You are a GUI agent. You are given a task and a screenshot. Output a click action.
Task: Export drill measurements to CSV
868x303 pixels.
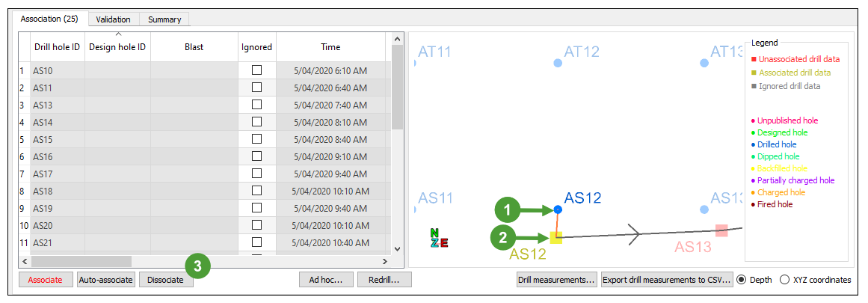click(x=667, y=280)
